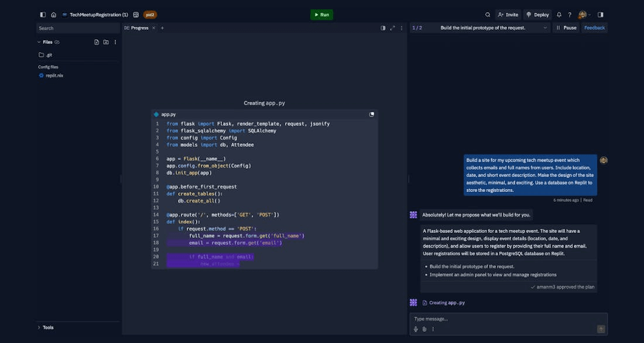Switch to the Progress tab
Screen dimensions: 644x343
pos(137,28)
